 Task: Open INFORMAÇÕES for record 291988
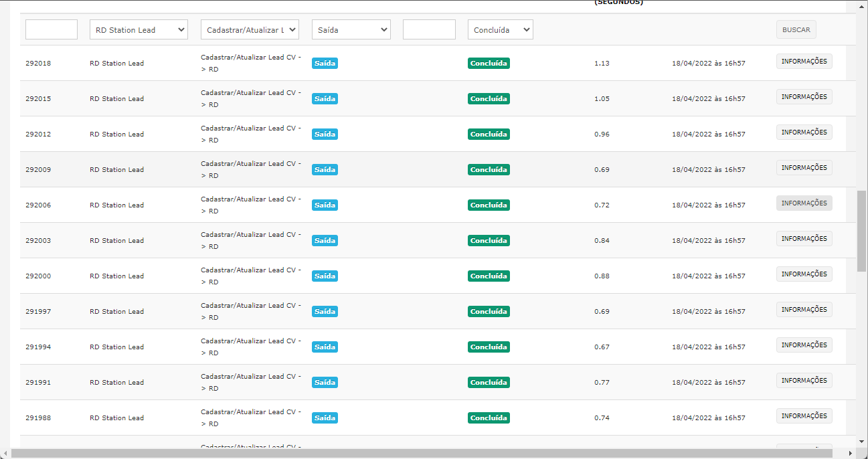(x=804, y=416)
